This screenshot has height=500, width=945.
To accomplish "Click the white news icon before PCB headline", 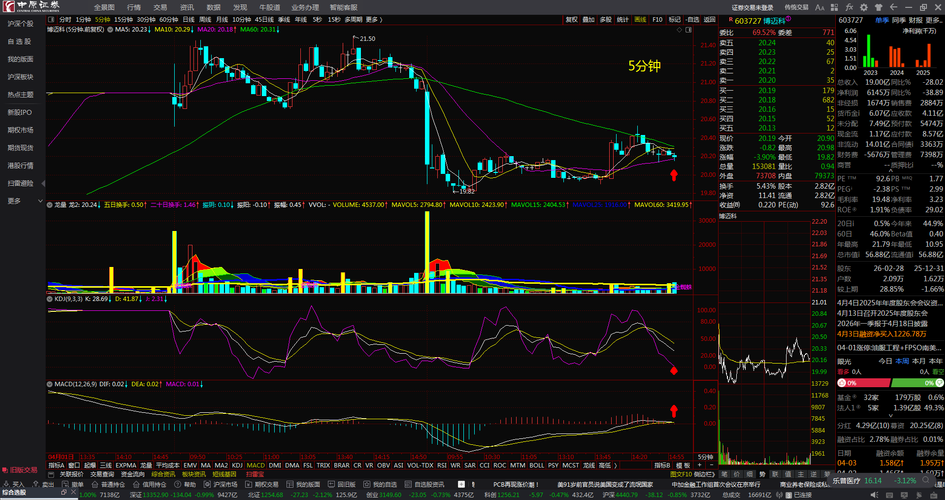I will coord(461,484).
